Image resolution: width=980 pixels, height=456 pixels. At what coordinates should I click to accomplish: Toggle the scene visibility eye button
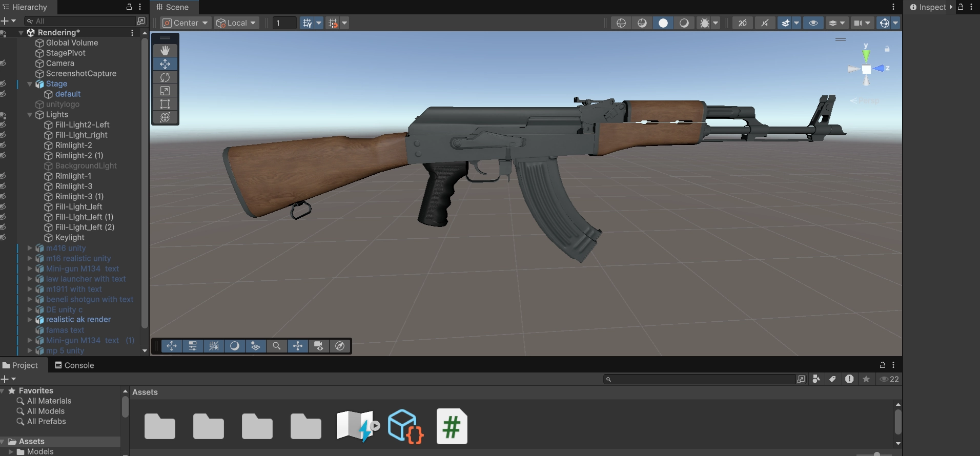click(813, 23)
